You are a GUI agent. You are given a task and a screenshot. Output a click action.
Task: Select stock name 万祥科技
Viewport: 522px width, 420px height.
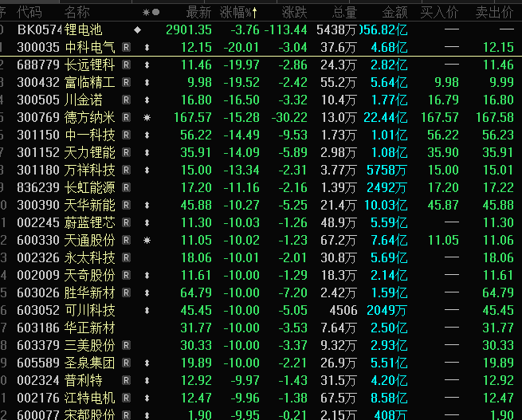pyautogui.click(x=90, y=170)
